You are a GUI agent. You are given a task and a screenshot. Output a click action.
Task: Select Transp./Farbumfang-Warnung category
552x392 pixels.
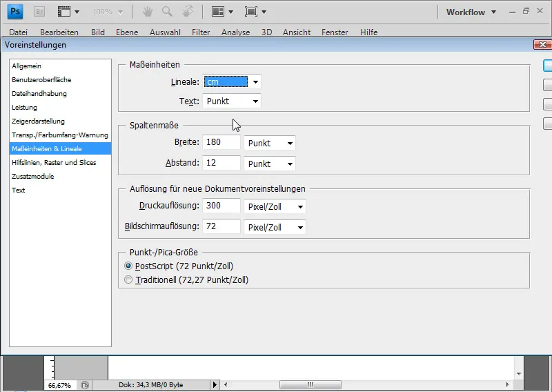coord(60,135)
